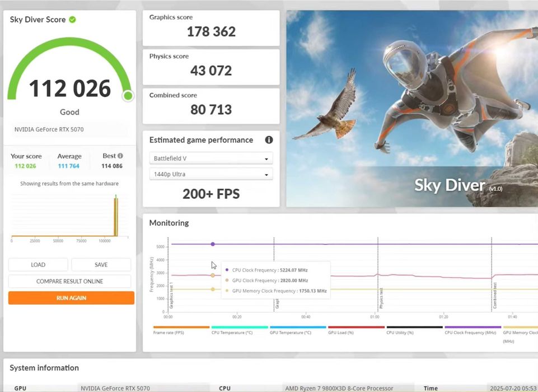Screen dimensions: 538x392
Task: Click the Physics test marker line
Action: pyautogui.click(x=378, y=274)
